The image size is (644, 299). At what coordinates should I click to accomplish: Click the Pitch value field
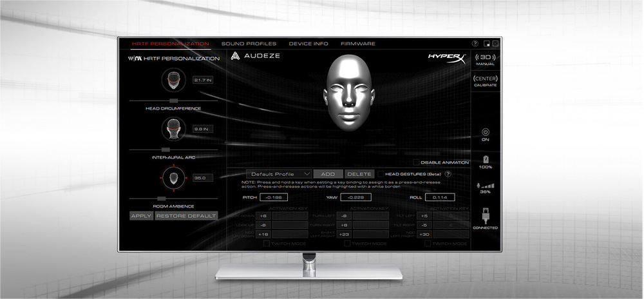click(274, 197)
